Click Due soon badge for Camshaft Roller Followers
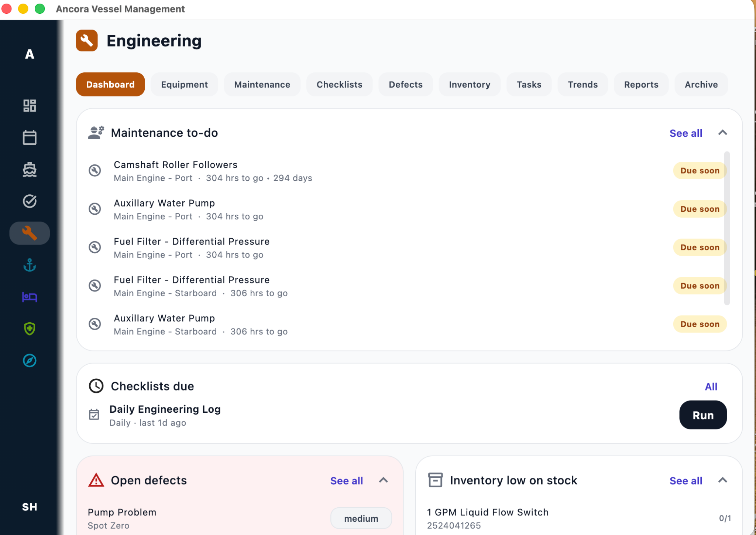 [x=700, y=171]
